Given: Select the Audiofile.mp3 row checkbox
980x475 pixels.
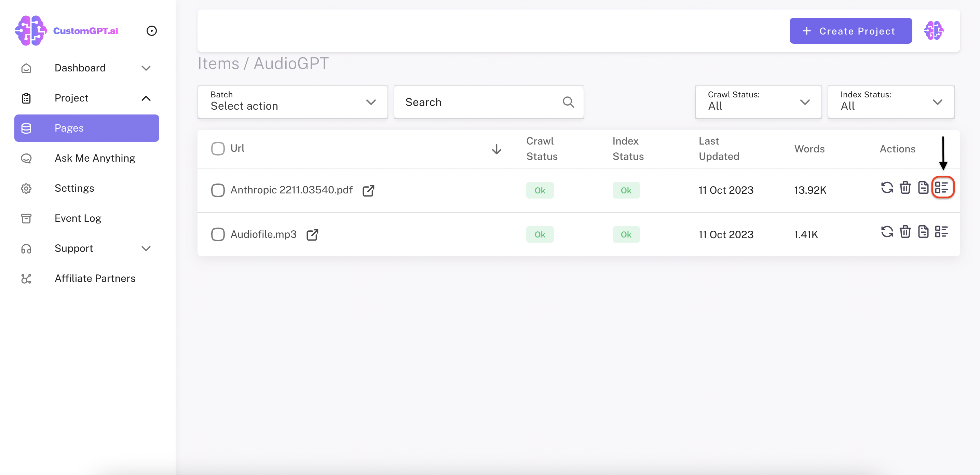Looking at the screenshot, I should (218, 234).
